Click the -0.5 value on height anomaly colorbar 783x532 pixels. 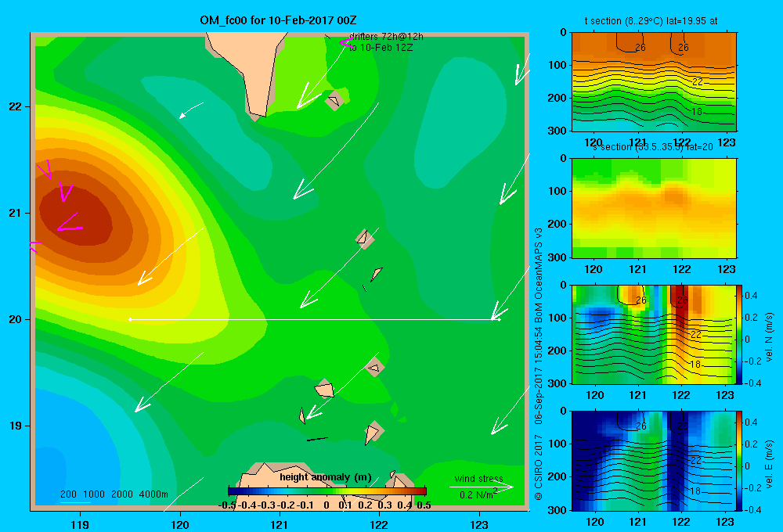[227, 505]
